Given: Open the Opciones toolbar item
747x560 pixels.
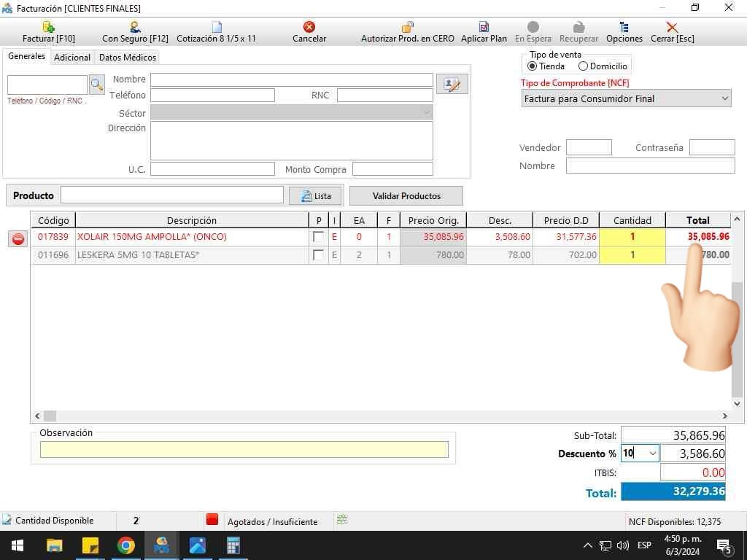Looking at the screenshot, I should tap(624, 28).
